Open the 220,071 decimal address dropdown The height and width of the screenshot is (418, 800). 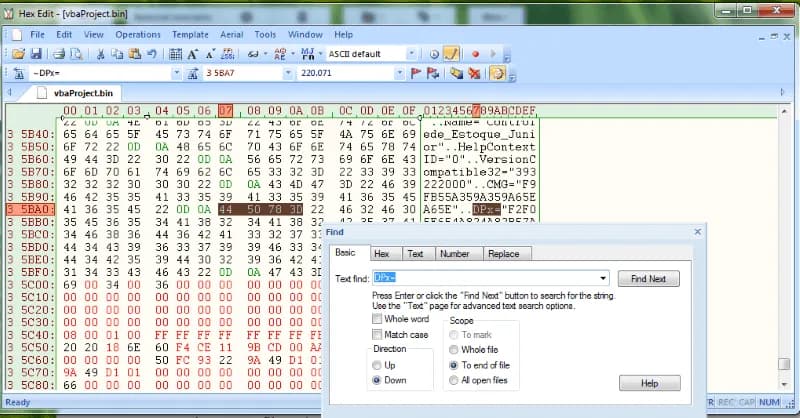click(399, 73)
